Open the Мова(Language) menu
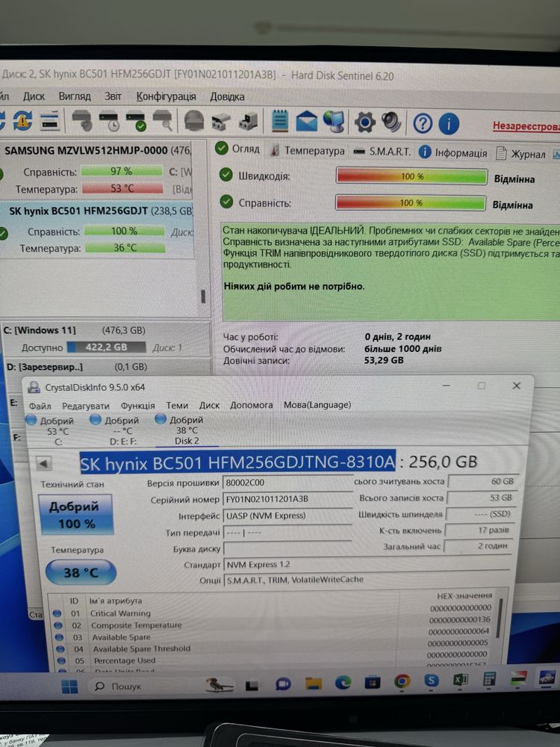The height and width of the screenshot is (747, 560). click(317, 404)
